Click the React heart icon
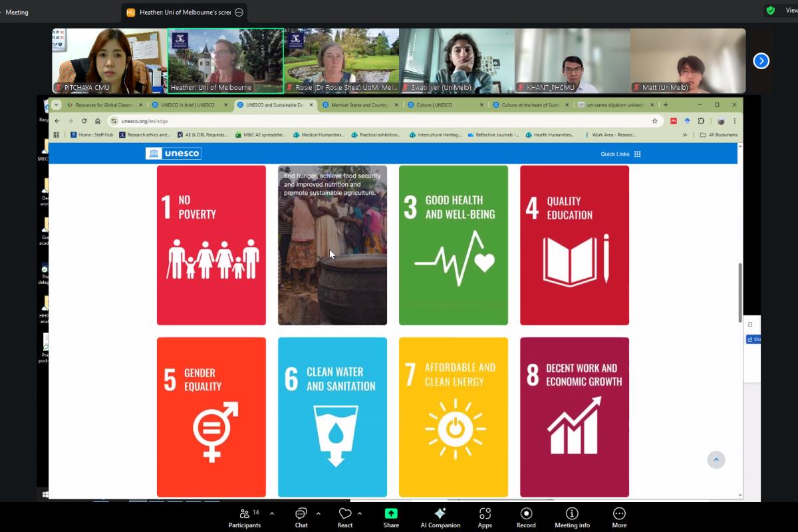798x532 pixels. [x=344, y=517]
